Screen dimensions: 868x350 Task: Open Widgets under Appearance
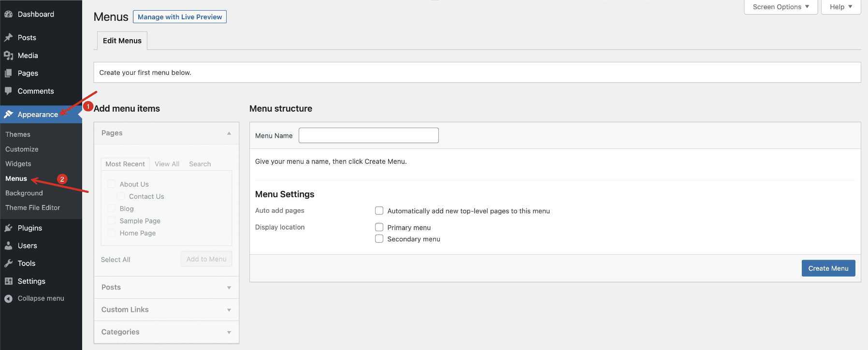[x=18, y=164]
